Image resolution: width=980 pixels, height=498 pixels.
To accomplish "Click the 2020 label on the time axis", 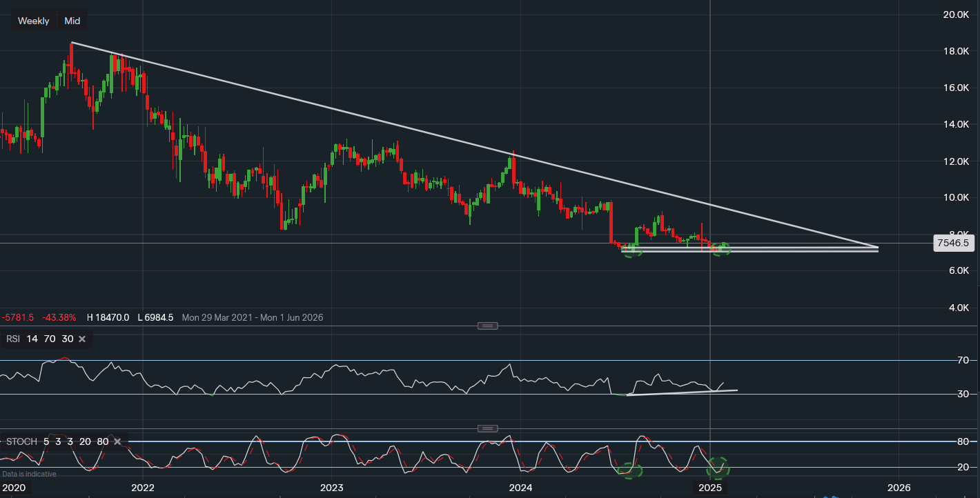I will point(13,488).
